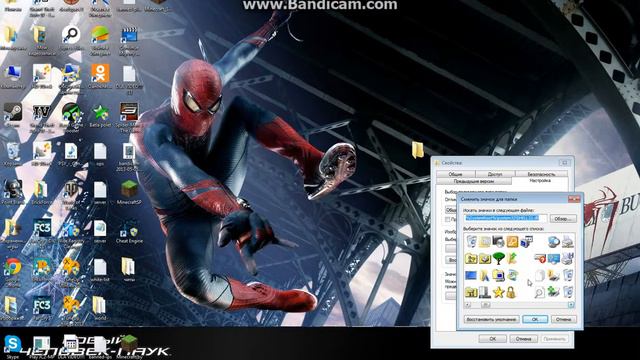Switch to the Безопасность tab
This screenshot has width=640, height=360.
[x=542, y=173]
